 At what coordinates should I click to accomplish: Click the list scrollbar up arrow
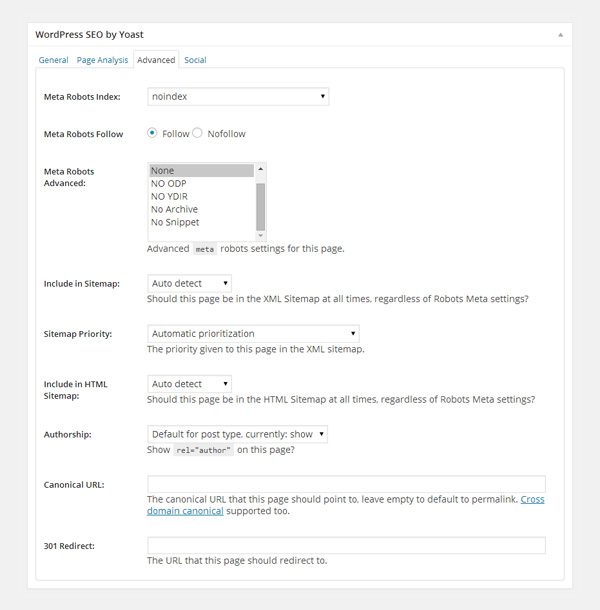point(260,169)
